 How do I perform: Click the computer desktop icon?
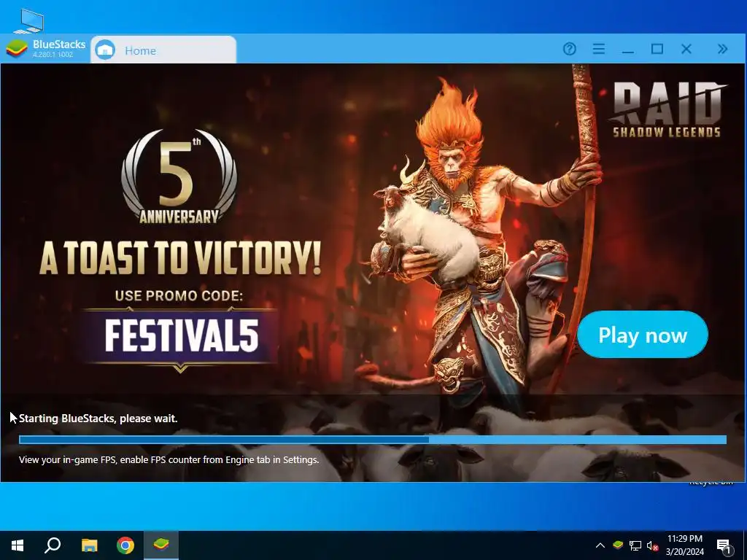point(29,20)
